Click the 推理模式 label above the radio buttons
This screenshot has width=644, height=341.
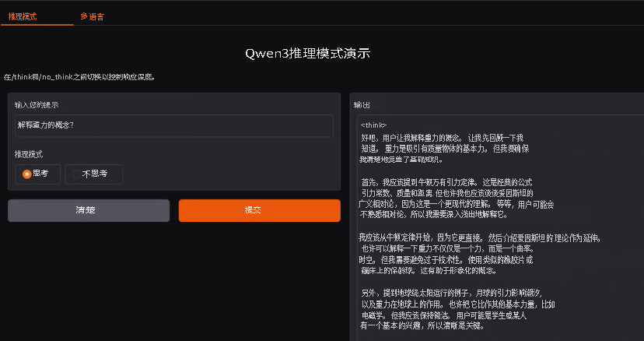(x=29, y=154)
